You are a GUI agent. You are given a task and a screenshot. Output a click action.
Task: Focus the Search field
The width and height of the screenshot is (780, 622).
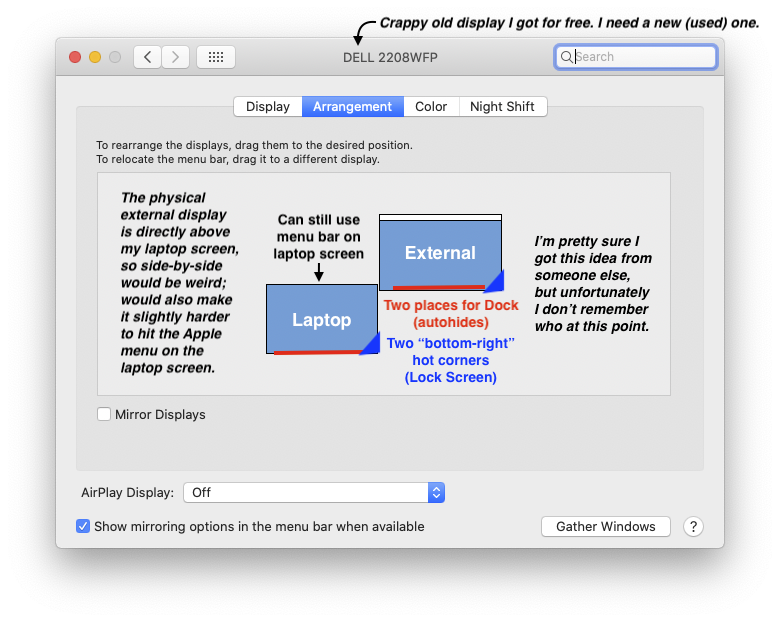636,57
